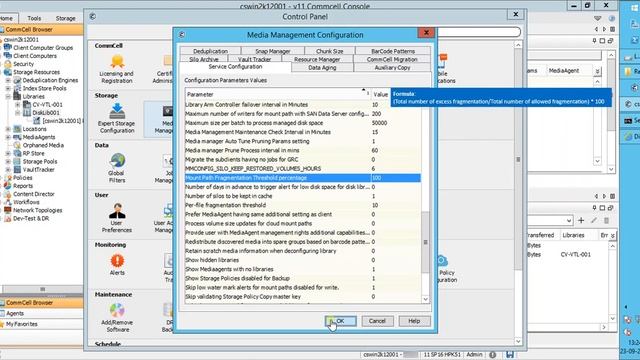Open Expert Storage Configuration icon
640x360 pixels.
(x=117, y=111)
